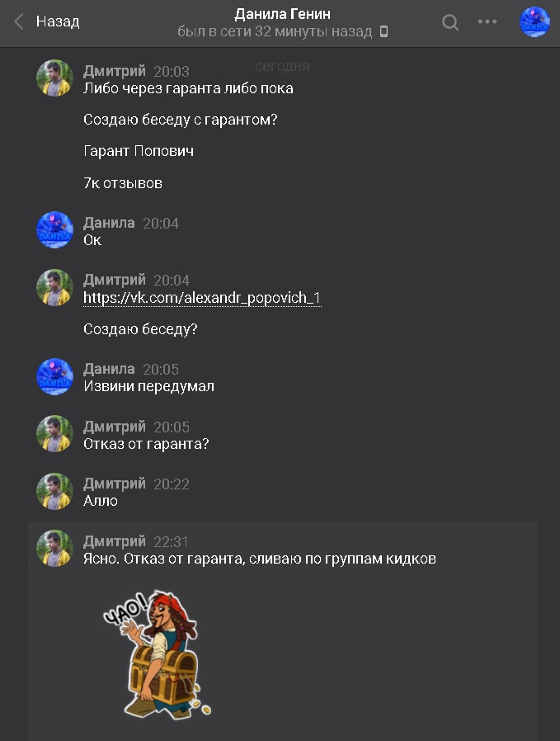The height and width of the screenshot is (741, 560).
Task: Open Данила Генин chat title profile
Action: pyautogui.click(x=282, y=14)
